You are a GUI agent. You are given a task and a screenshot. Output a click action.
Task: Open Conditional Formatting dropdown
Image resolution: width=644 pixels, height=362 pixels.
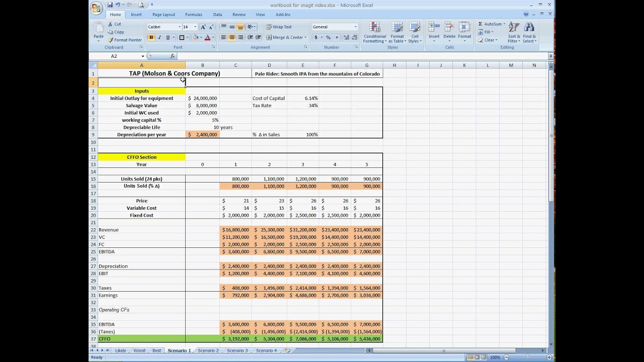pos(374,33)
